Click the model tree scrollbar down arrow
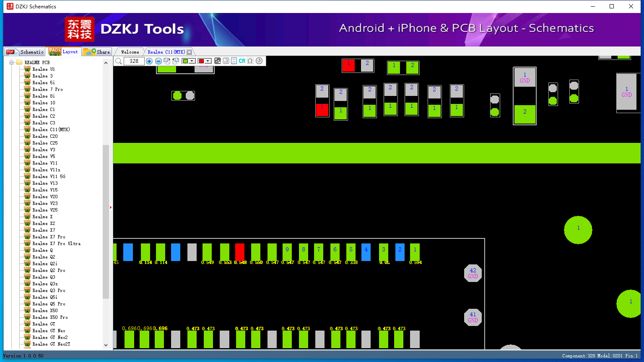The image size is (644, 362). (106, 345)
